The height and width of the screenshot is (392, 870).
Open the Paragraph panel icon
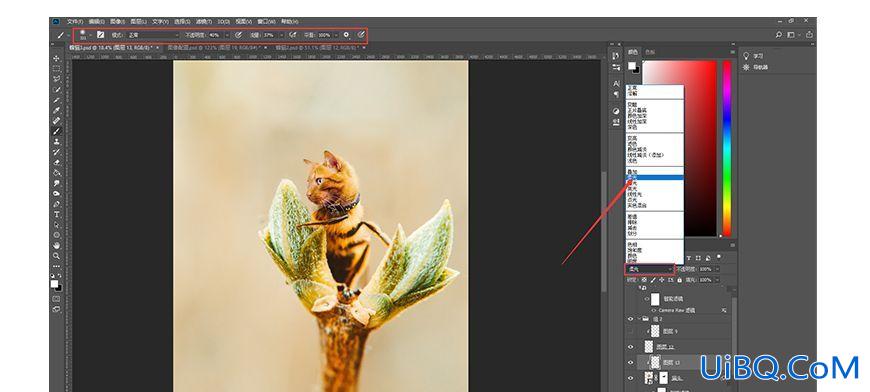coord(616,94)
